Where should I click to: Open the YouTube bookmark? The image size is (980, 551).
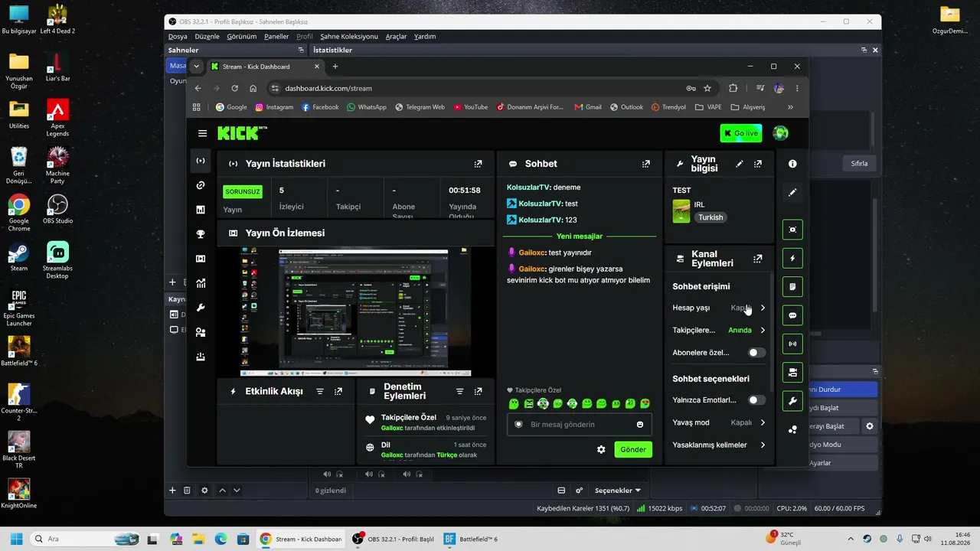(470, 107)
